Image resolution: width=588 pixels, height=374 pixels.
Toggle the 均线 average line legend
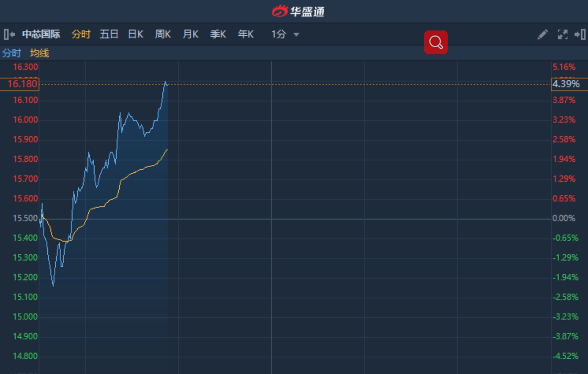pos(39,53)
